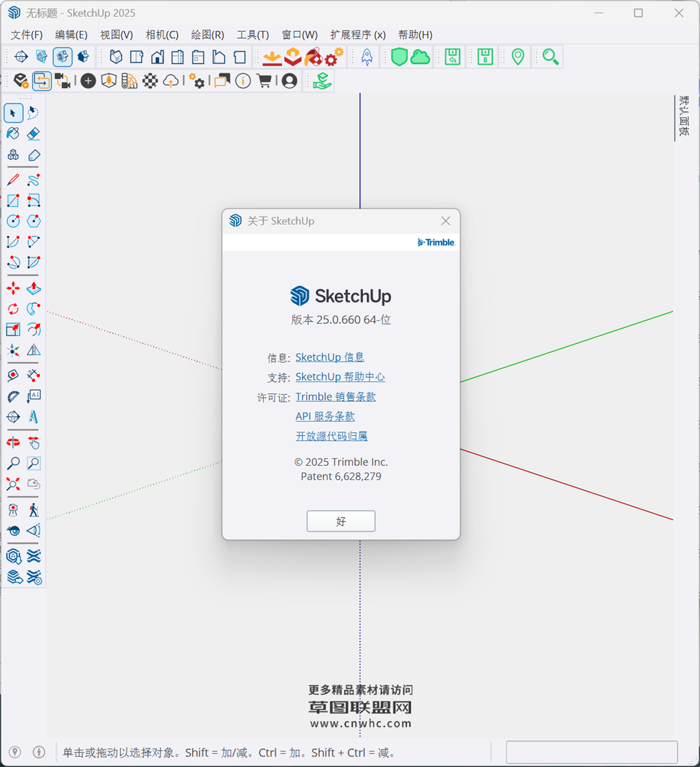
Task: Open the 帮助(H) menu
Action: click(x=415, y=35)
